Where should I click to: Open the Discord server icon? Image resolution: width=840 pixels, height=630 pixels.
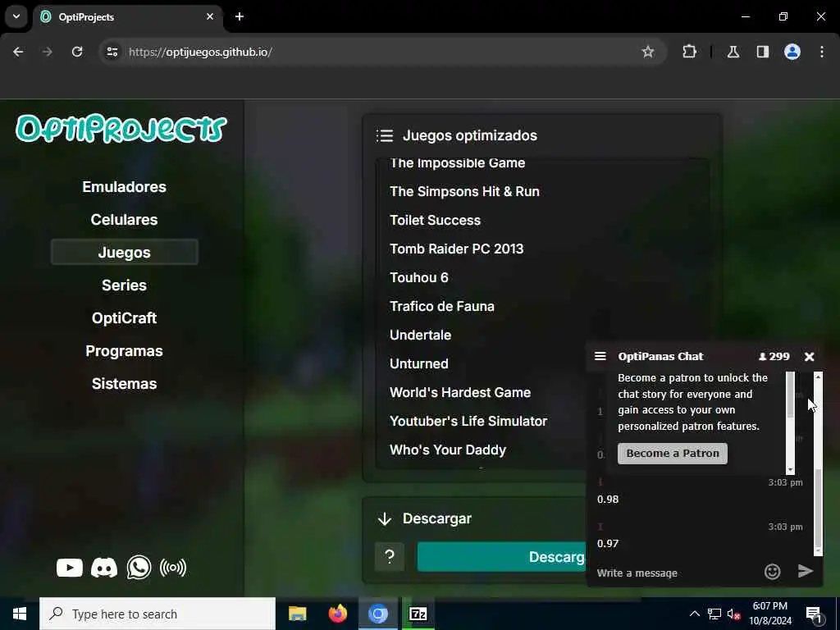pyautogui.click(x=104, y=568)
